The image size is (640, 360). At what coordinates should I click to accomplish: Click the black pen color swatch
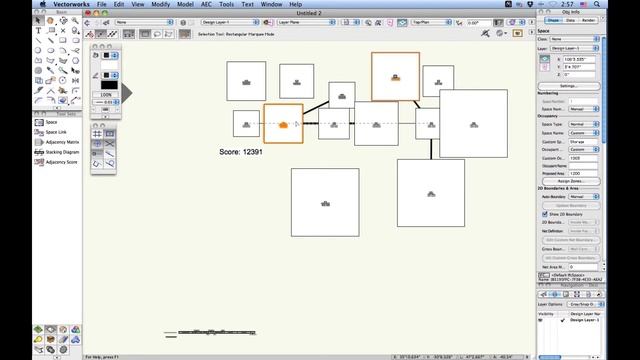tap(109, 85)
